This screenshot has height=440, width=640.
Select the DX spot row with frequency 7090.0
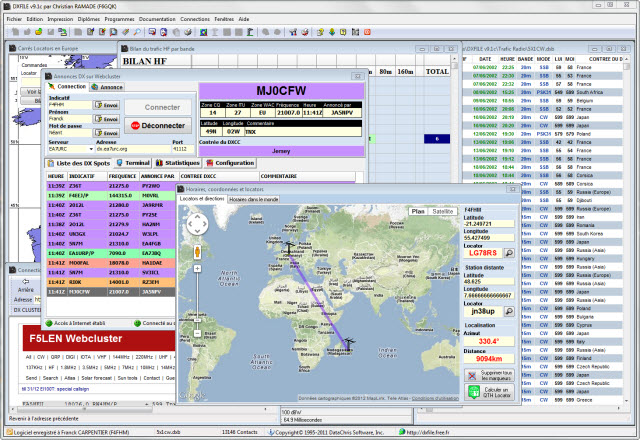[x=111, y=253]
